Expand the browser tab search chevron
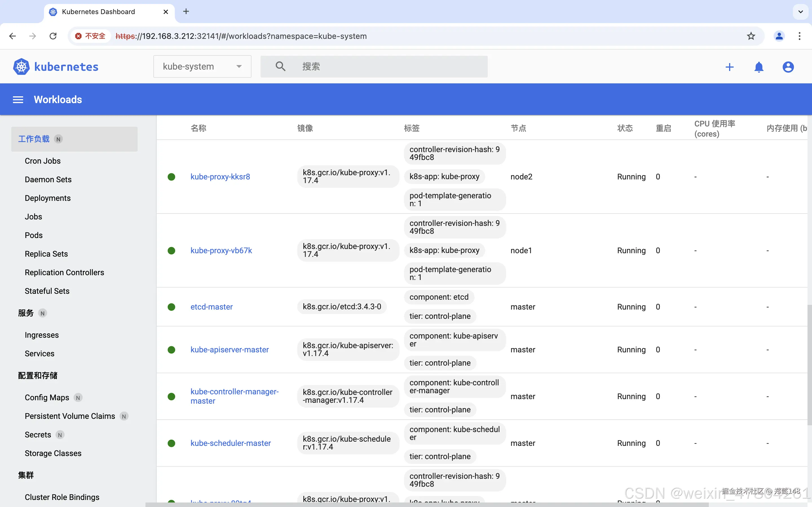 [x=801, y=12]
